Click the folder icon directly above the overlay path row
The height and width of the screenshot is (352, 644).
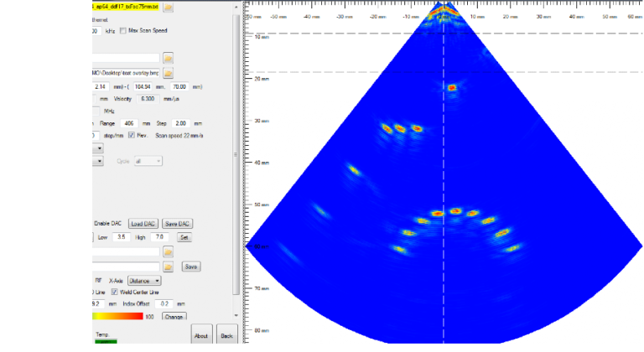point(169,59)
